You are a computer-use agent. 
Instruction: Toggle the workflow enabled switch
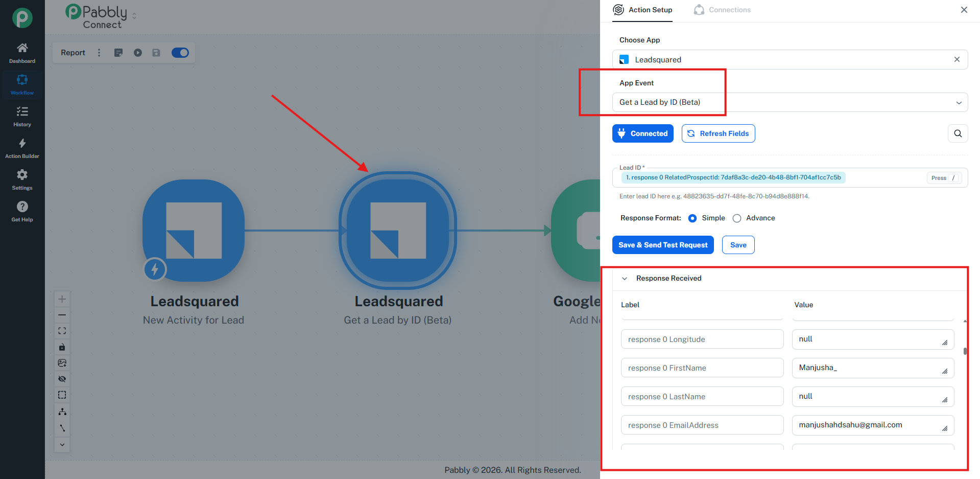[180, 53]
